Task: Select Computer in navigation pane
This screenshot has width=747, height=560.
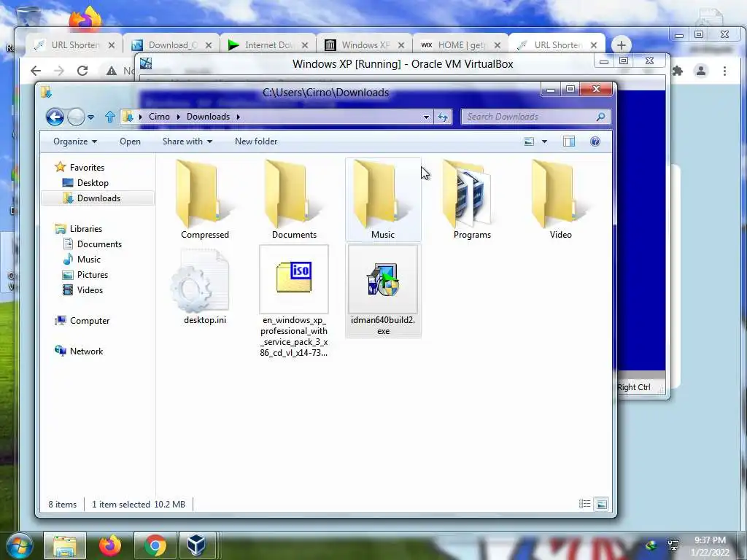Action: point(90,321)
